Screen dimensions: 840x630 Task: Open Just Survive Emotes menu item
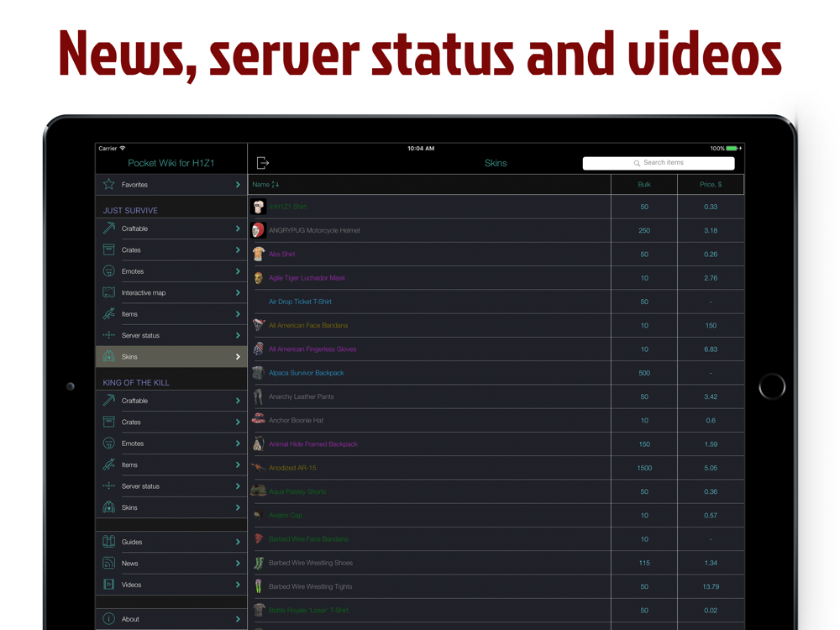click(171, 271)
